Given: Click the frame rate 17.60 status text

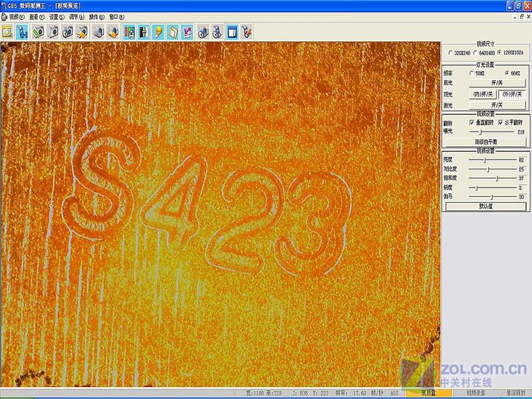Looking at the screenshot, I should point(359,393).
